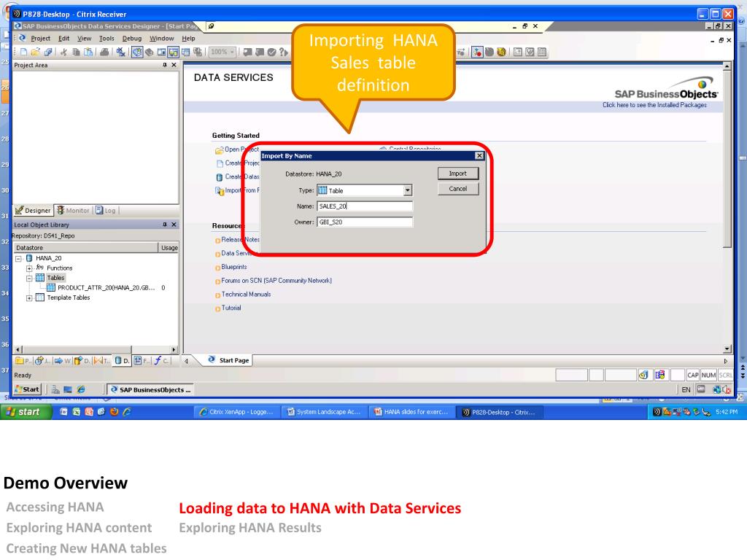Click the Print toolbar icon
Screen dimensions: 747x560
104,52
